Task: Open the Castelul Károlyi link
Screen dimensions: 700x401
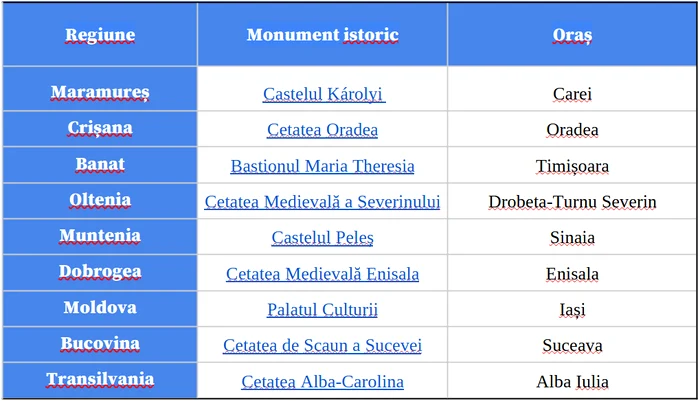Action: [324, 94]
